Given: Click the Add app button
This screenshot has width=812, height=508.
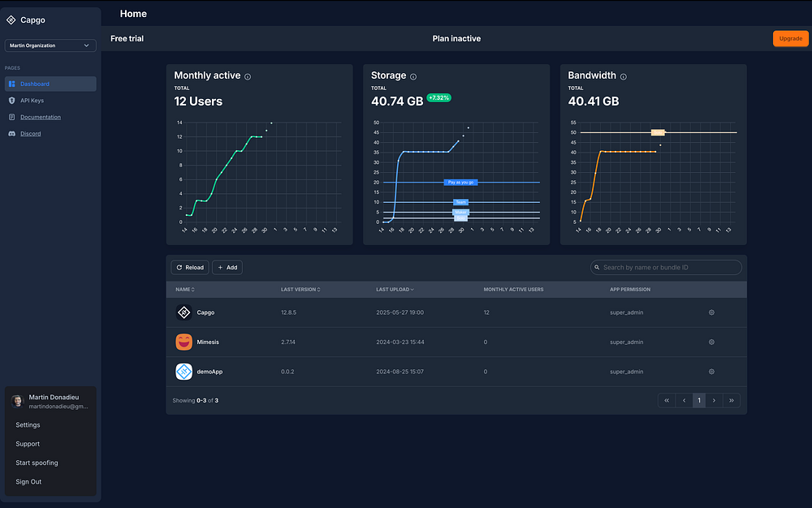Looking at the screenshot, I should pos(227,268).
